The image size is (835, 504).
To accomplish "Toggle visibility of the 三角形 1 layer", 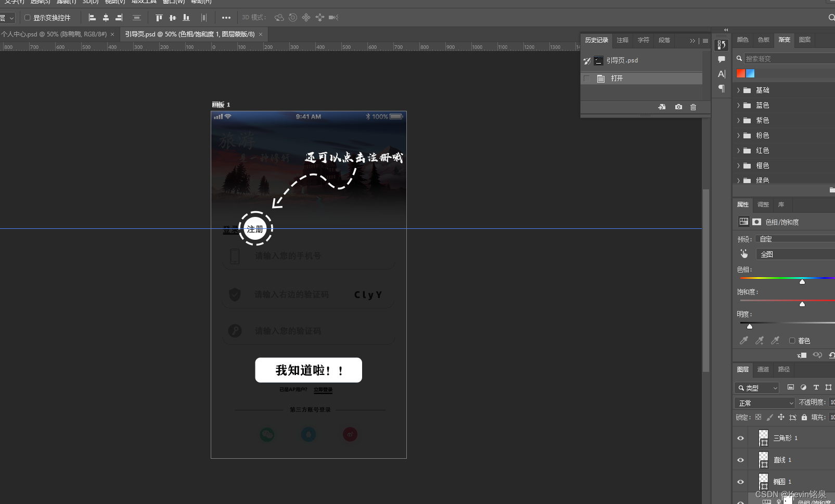I will coord(740,438).
